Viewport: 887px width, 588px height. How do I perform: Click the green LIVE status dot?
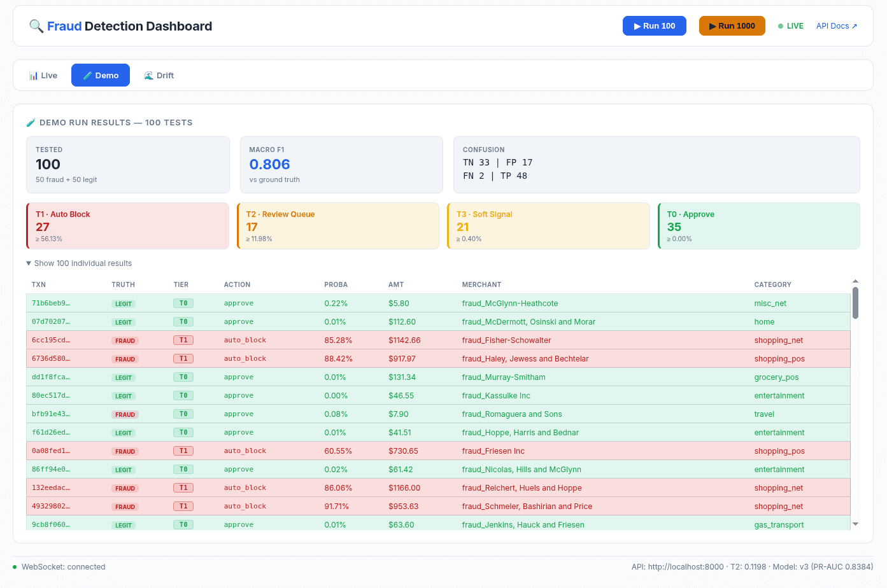click(781, 26)
